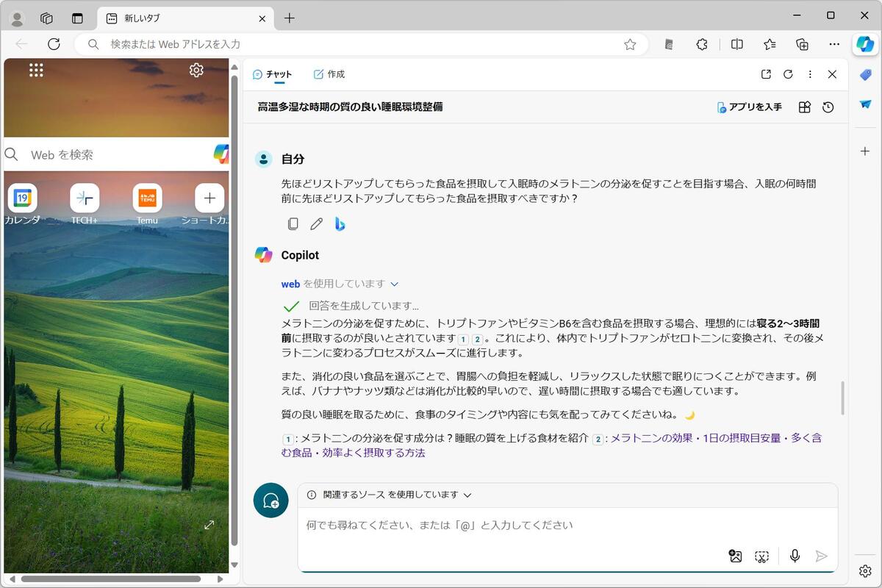Image resolution: width=882 pixels, height=588 pixels.
Task: Open the Copilot sidebar icon
Action: click(x=865, y=44)
